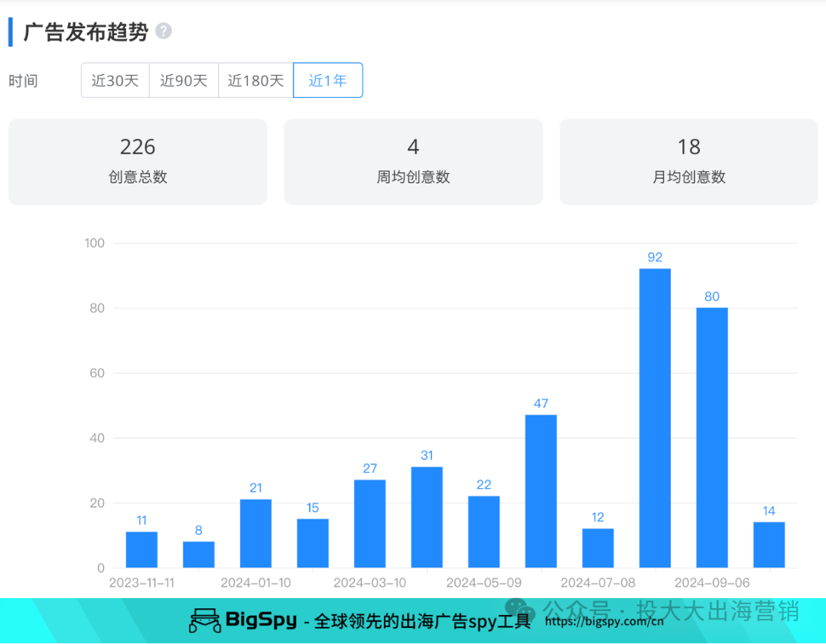
Task: Select the bar labeled 27
Action: [370, 524]
